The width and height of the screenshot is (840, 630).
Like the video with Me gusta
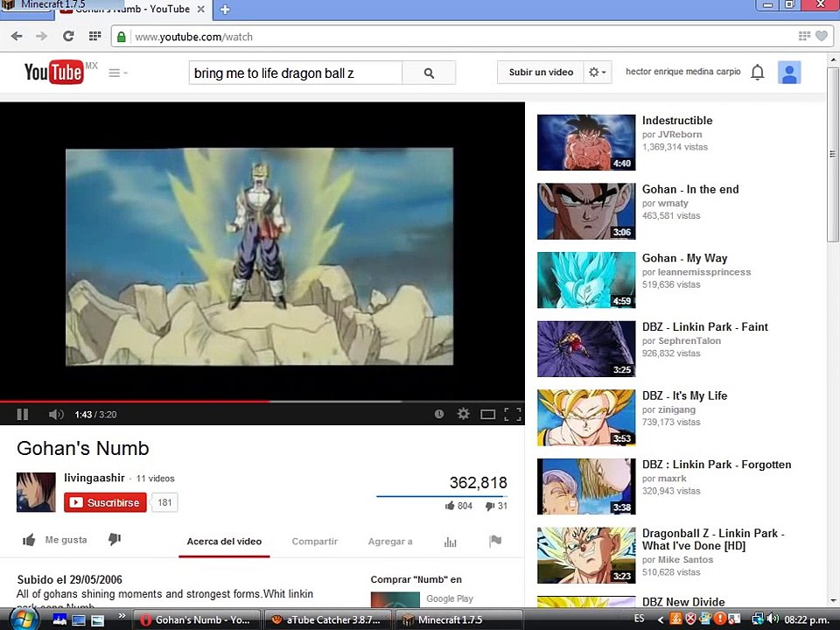54,540
